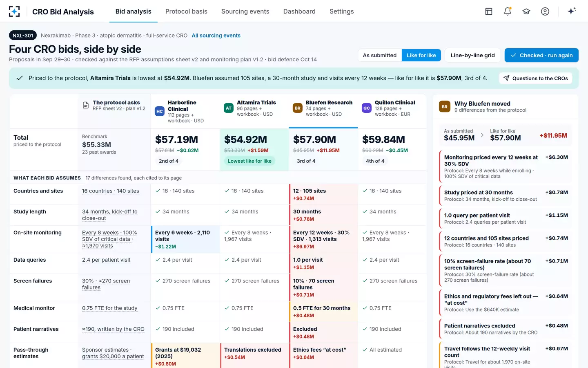Open the notifications bell
The width and height of the screenshot is (588, 368).
tap(508, 11)
